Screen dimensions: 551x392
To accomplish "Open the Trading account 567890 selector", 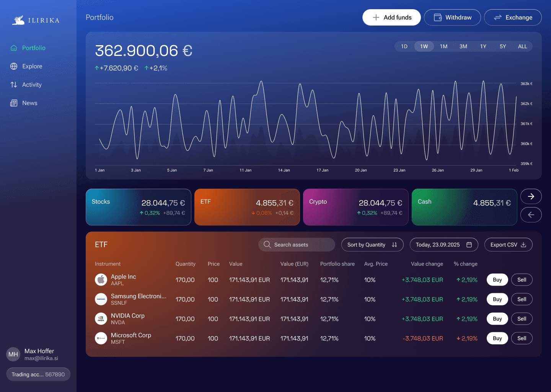I will point(38,374).
